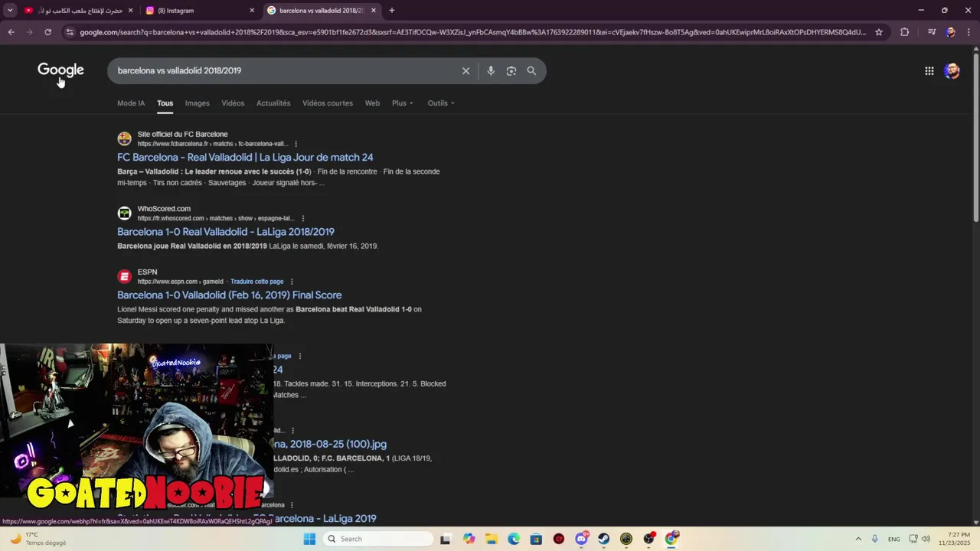The width and height of the screenshot is (980, 551).
Task: Click the Google logo
Action: coord(60,70)
